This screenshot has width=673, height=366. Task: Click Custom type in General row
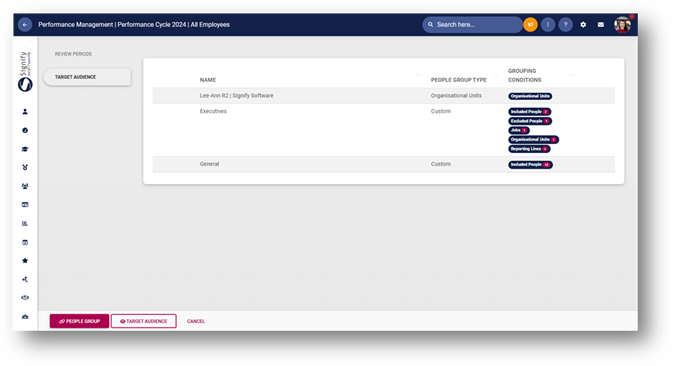point(441,164)
